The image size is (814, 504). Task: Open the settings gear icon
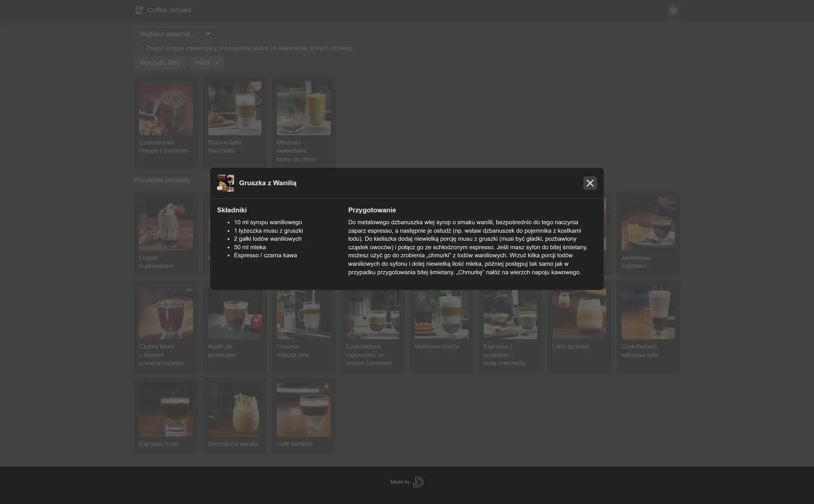673,10
